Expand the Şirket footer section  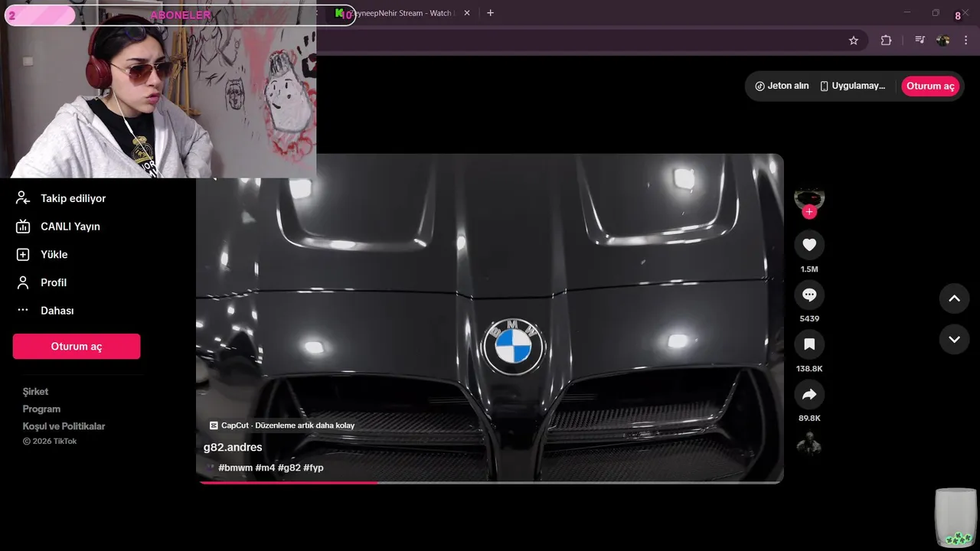(35, 392)
